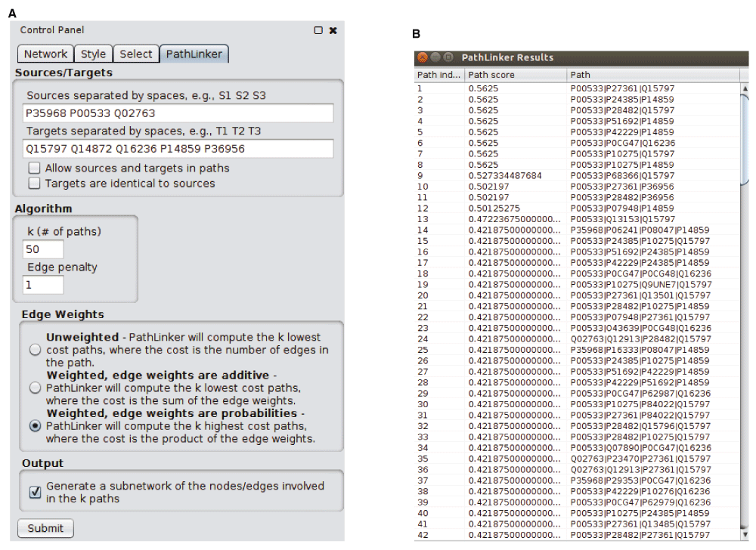
Task: Select path row P00533|P28482|P27361|Q15797
Action: tap(577, 535)
